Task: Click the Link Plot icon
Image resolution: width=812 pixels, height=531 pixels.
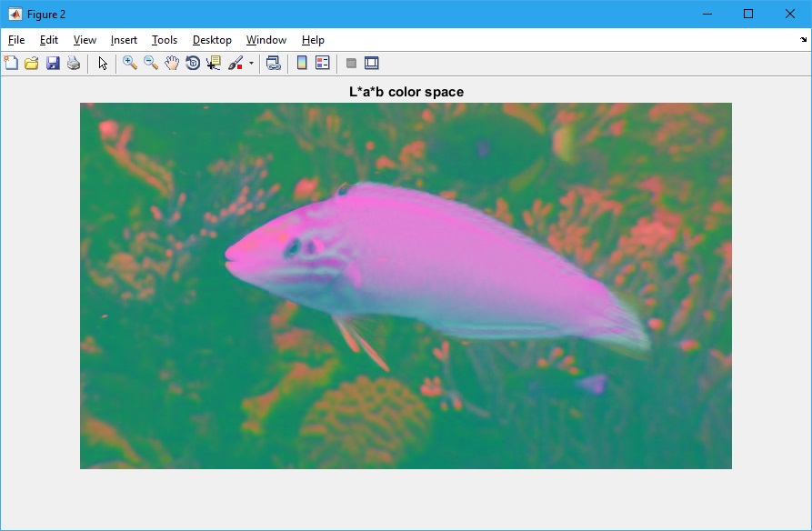Action: 273,63
